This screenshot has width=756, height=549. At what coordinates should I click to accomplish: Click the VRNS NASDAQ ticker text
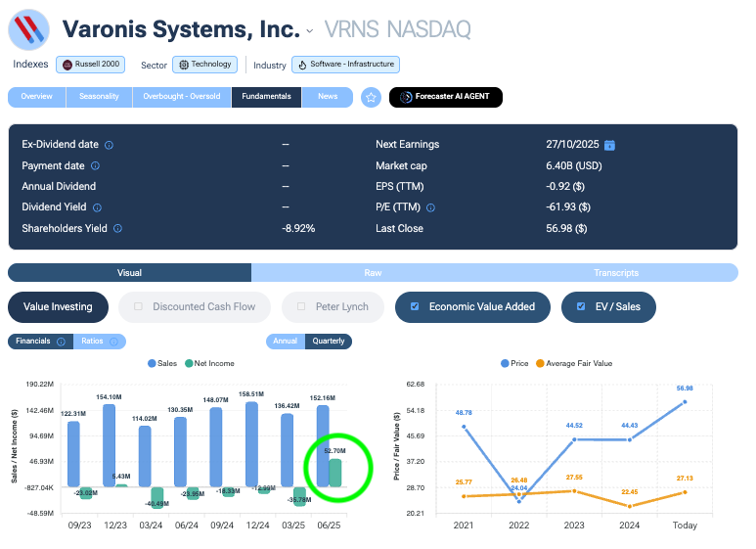coord(397,29)
